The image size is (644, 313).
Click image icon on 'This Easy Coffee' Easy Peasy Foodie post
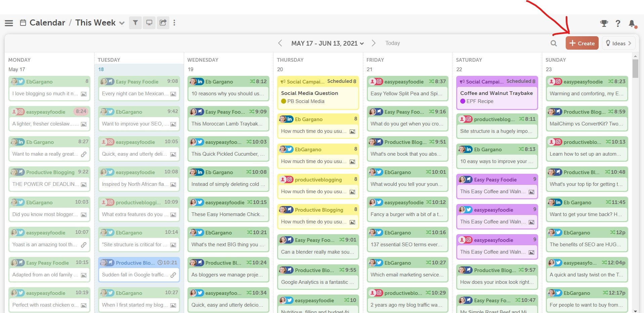(531, 192)
